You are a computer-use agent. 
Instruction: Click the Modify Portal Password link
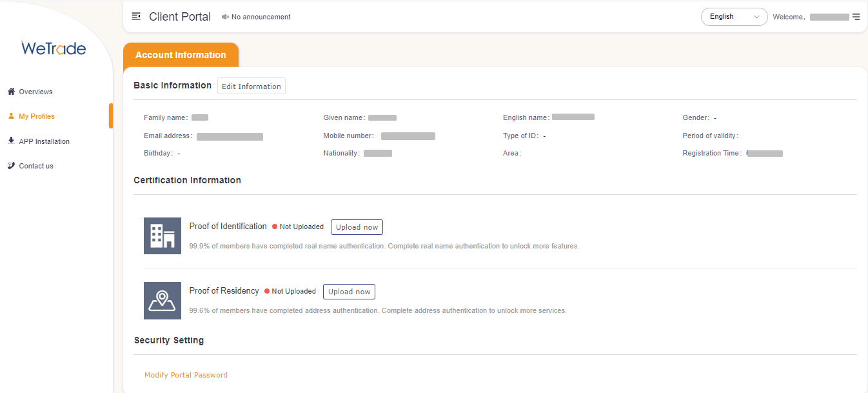tap(186, 375)
